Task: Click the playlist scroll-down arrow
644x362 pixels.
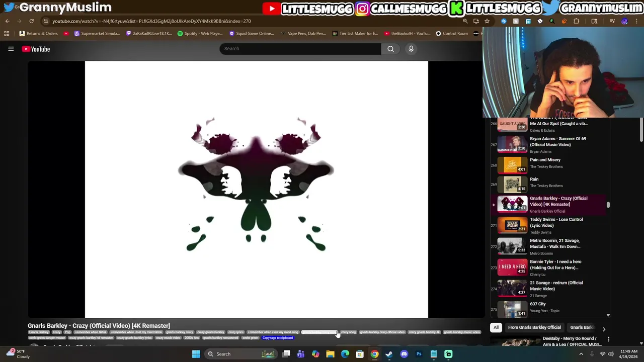Action: pyautogui.click(x=608, y=315)
